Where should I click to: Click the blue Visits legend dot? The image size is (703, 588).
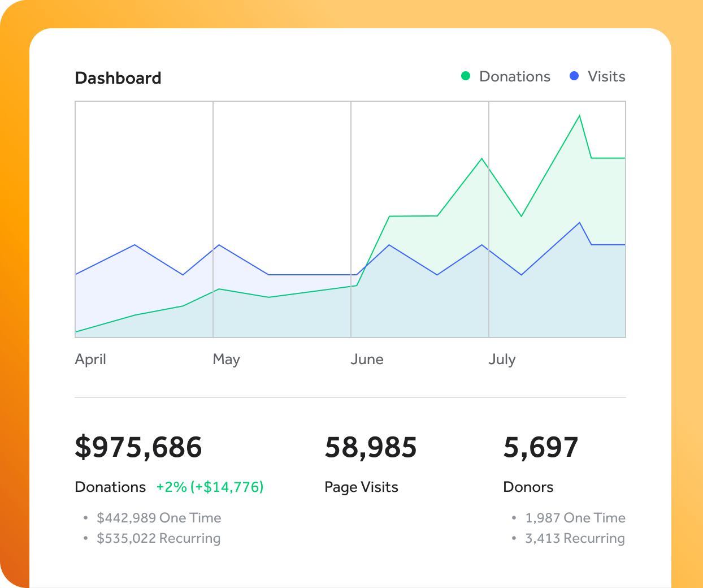pos(574,76)
